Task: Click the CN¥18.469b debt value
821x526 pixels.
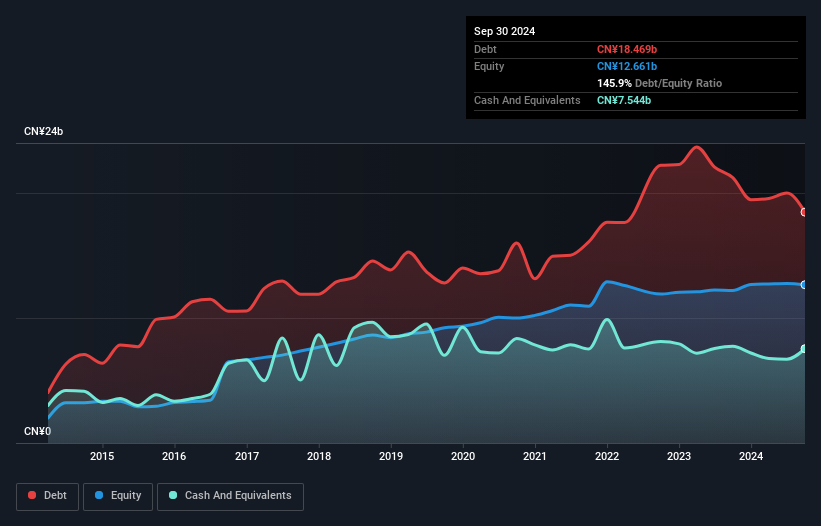Action: (627, 49)
